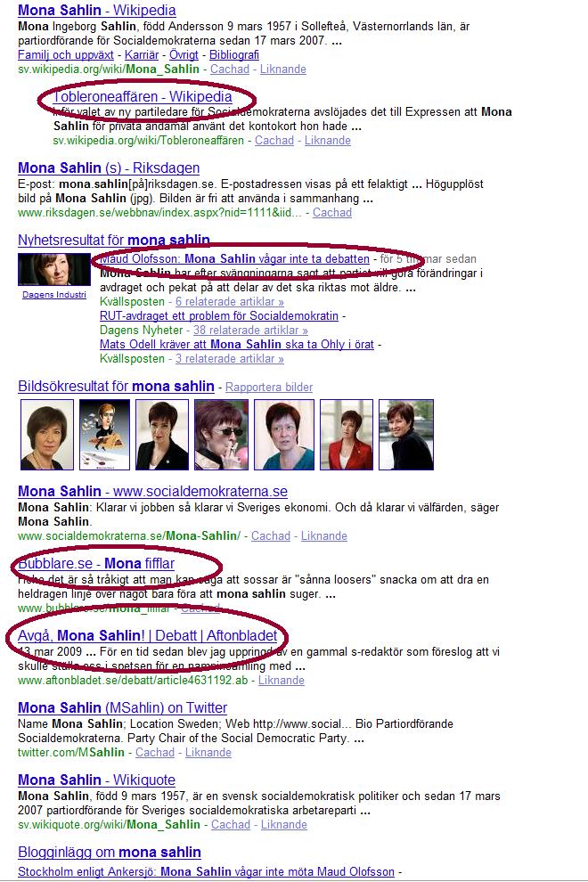Click the Dagens Industri news thumbnail photo
Screen dimensions: 588x882
(x=54, y=269)
